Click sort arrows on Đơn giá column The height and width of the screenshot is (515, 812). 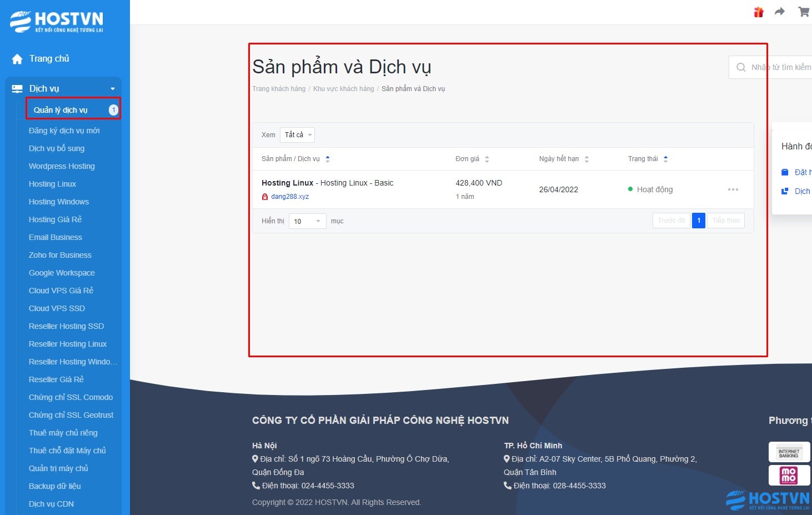(x=487, y=159)
